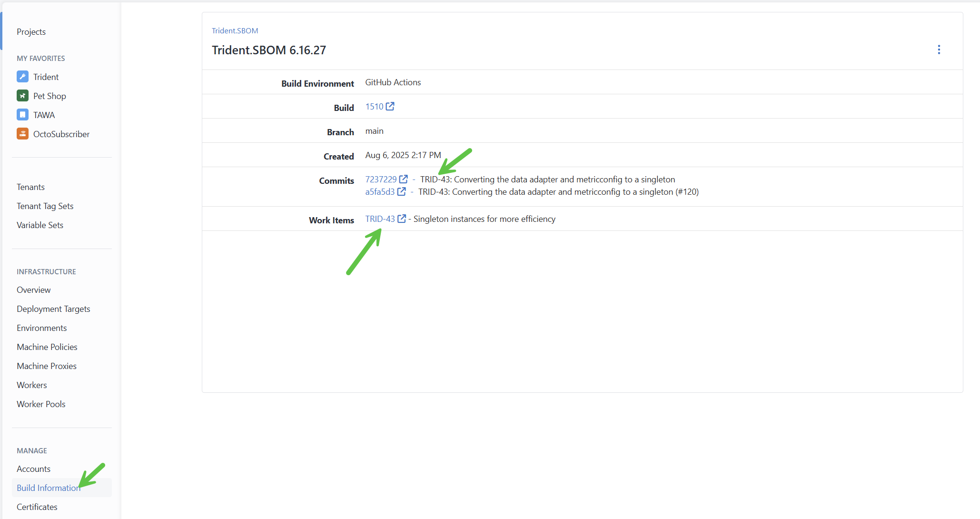980x519 pixels.
Task: Go to the Projects section
Action: coord(31,31)
